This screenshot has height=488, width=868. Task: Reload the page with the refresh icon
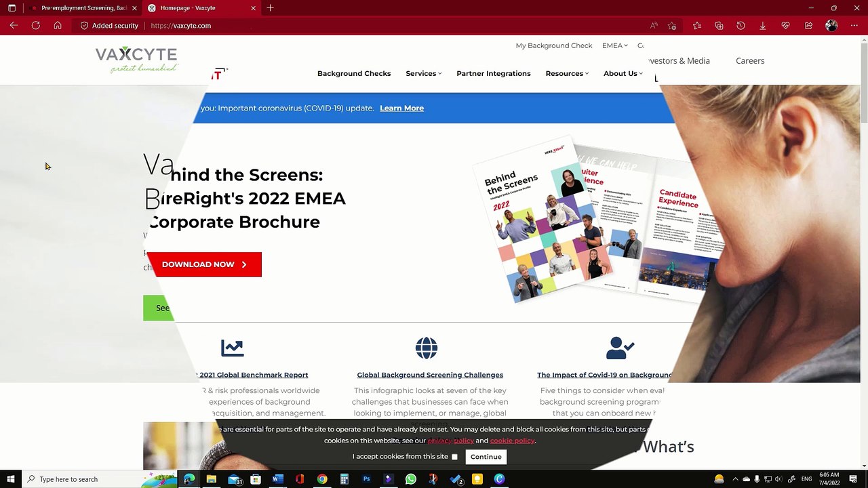pos(36,26)
